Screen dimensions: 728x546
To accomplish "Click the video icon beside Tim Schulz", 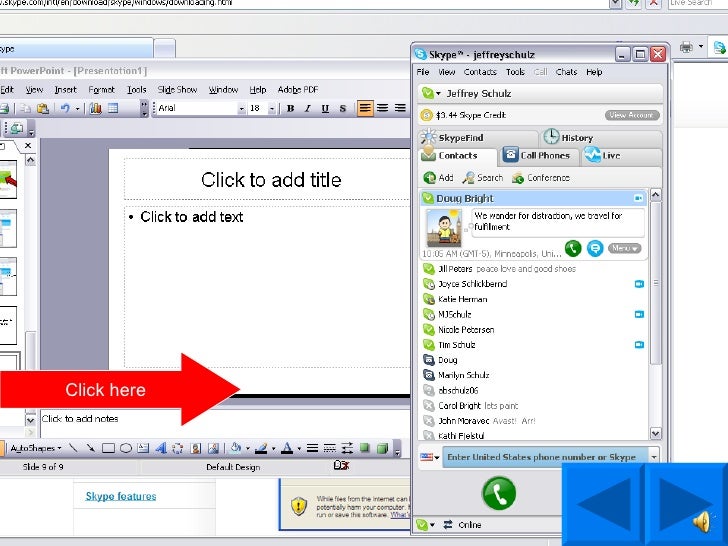I will (639, 344).
